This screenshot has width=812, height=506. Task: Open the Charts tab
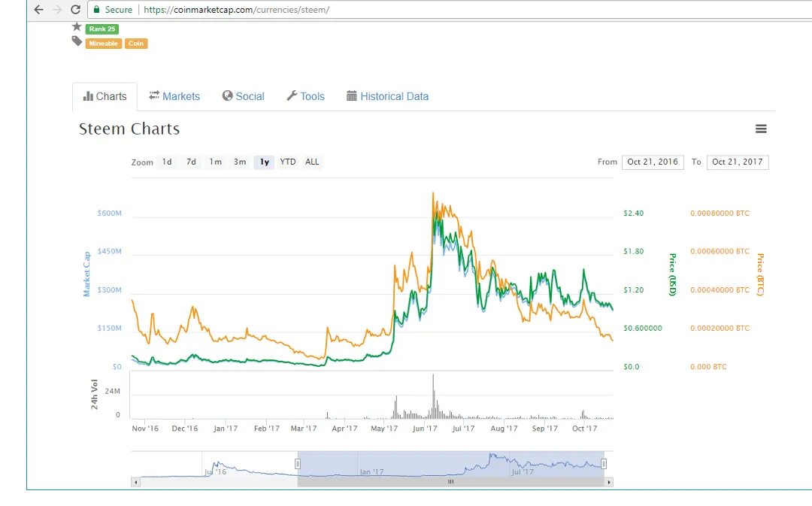tap(105, 96)
